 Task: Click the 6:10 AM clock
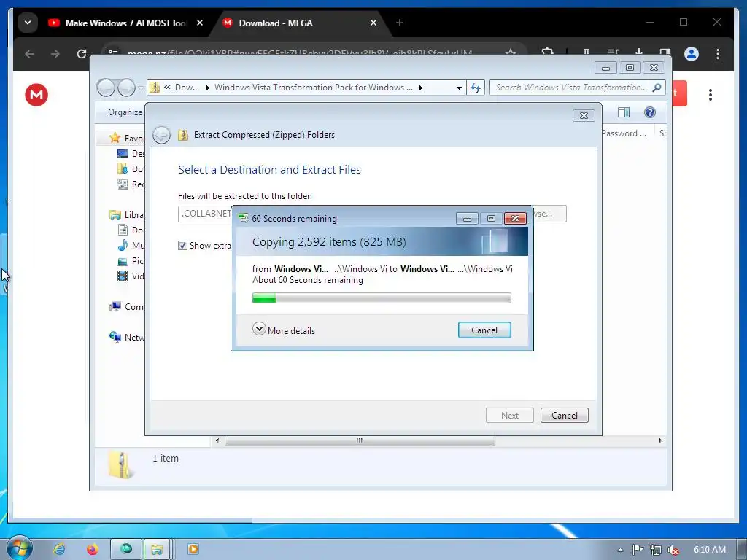coord(709,550)
